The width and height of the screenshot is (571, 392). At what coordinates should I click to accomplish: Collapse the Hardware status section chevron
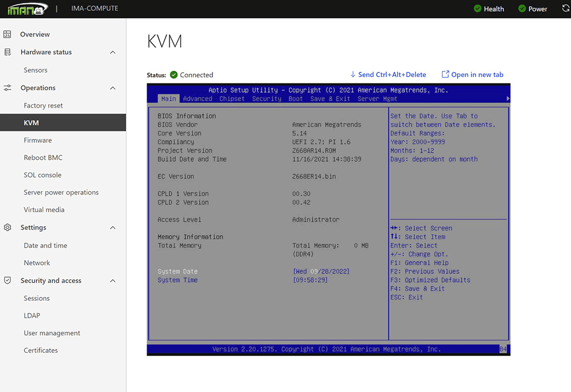(113, 52)
